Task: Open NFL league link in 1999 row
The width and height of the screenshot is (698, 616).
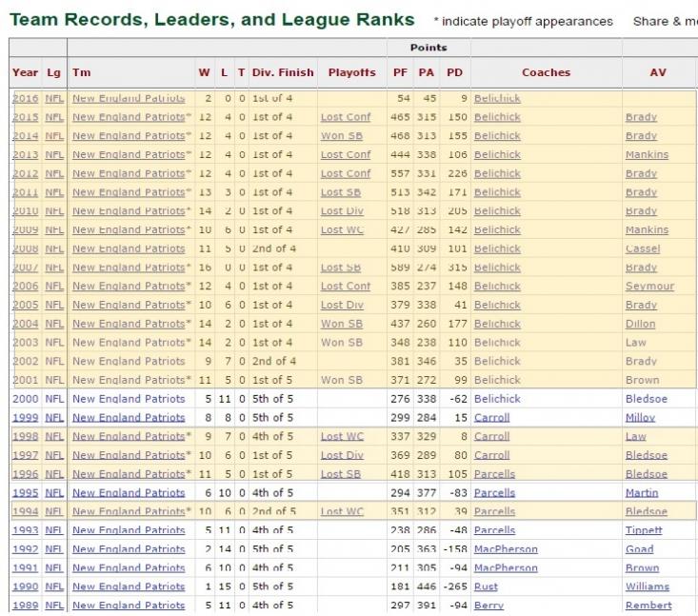Action: click(54, 418)
